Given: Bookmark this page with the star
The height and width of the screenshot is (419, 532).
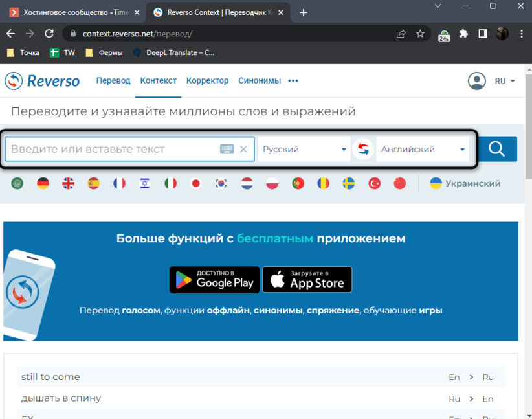Looking at the screenshot, I should tap(420, 34).
